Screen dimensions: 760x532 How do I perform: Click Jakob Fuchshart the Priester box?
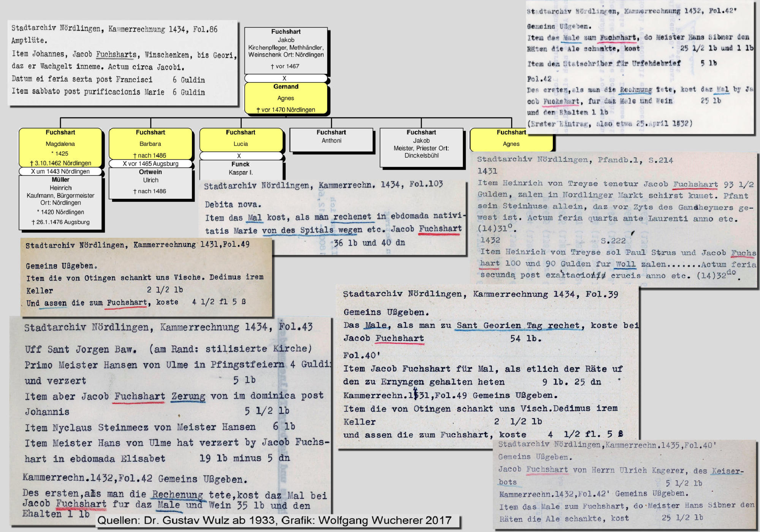[x=421, y=147]
